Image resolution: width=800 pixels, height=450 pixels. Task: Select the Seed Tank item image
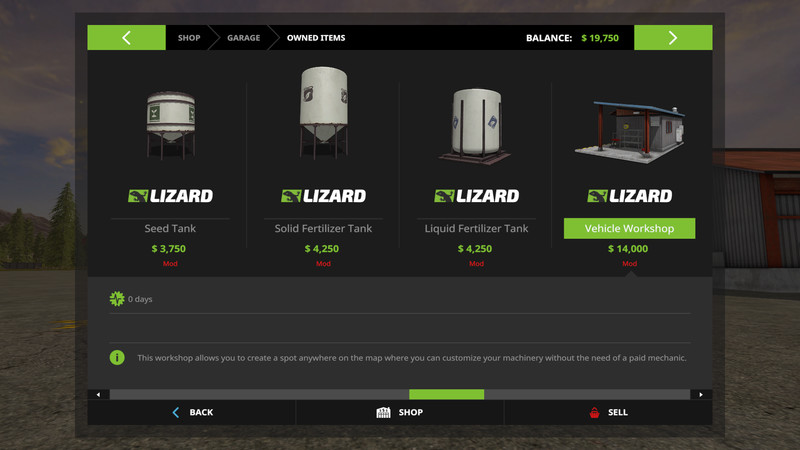click(171, 125)
